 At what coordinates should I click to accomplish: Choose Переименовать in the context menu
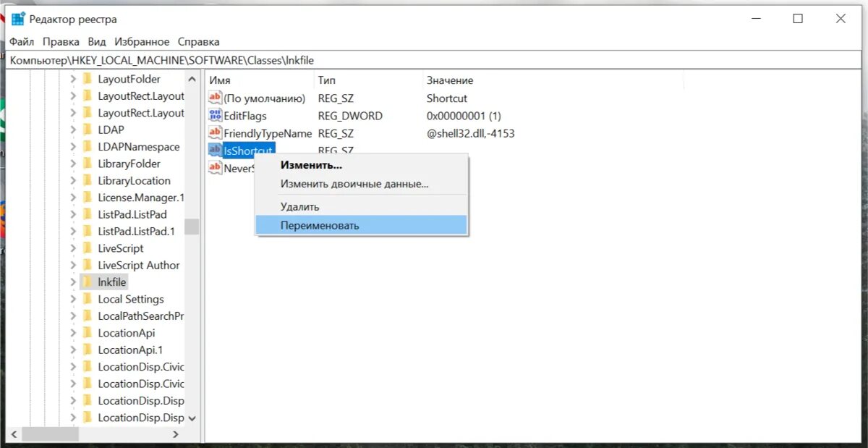[x=362, y=225]
